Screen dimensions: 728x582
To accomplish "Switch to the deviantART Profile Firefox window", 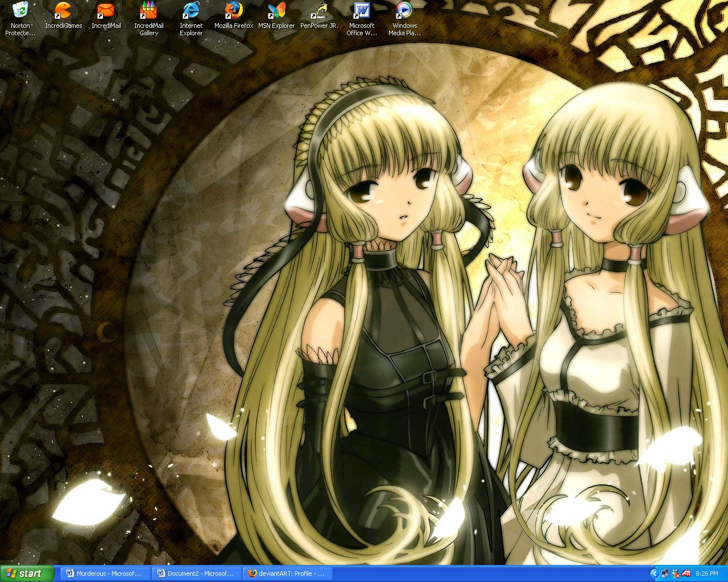I will (x=287, y=574).
